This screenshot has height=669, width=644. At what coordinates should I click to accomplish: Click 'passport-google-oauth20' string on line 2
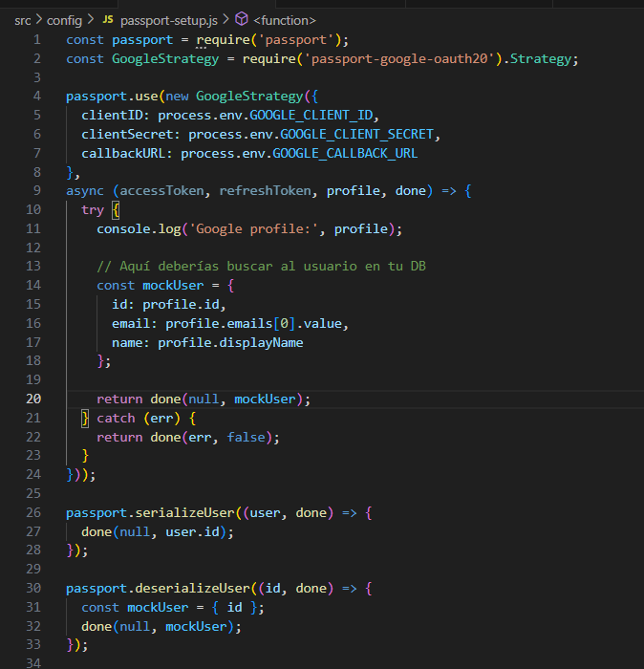pos(399,59)
